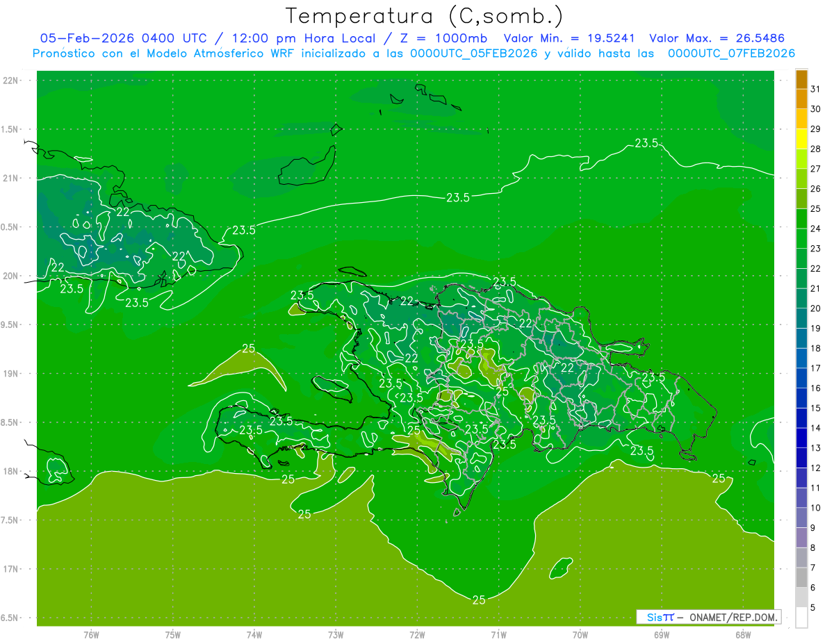Screen dimensions: 834x644
Task: Click the '17N' latitude axis label
Action: tap(10, 569)
